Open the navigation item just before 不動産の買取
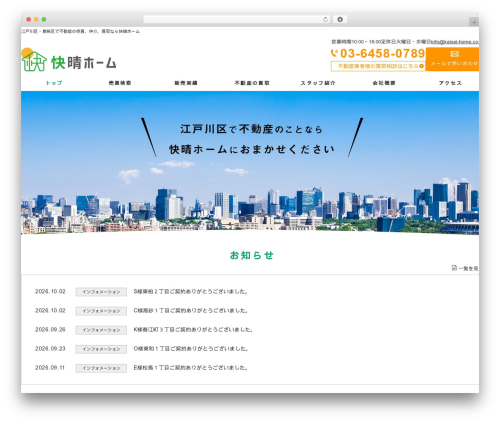 186,83
